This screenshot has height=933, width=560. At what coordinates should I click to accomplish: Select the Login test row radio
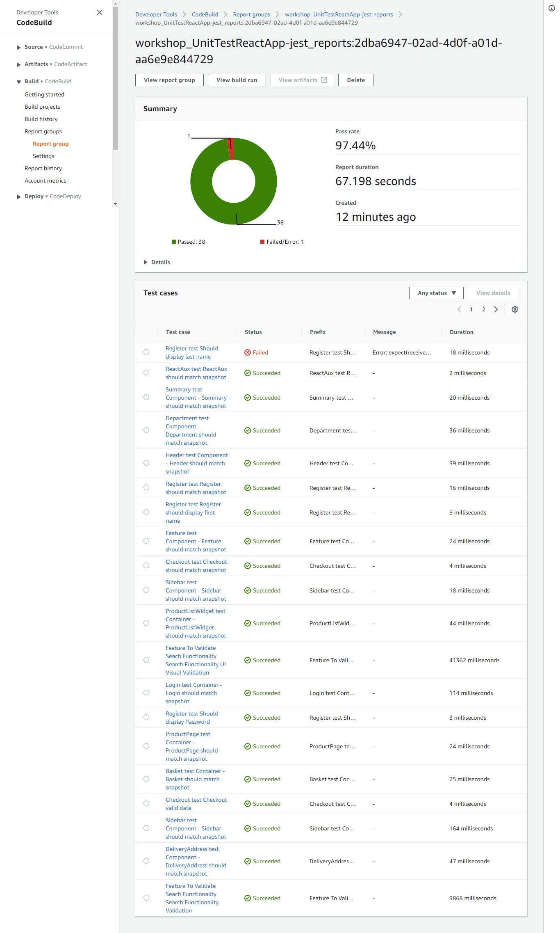(146, 693)
